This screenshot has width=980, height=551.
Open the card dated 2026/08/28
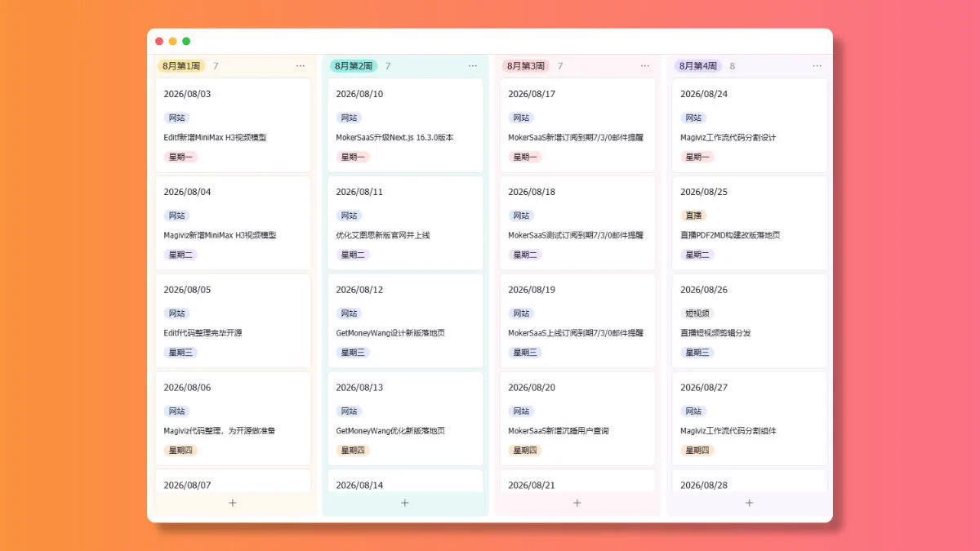pos(750,481)
